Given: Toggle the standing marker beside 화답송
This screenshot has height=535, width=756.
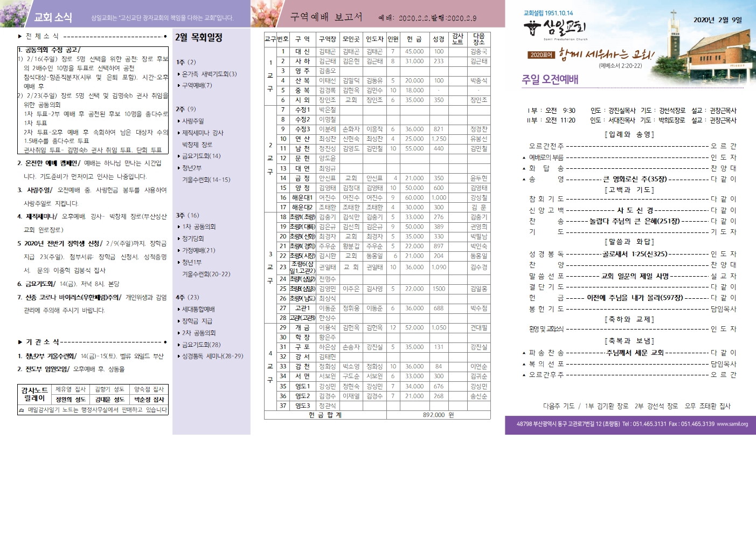Looking at the screenshot, I should [524, 168].
